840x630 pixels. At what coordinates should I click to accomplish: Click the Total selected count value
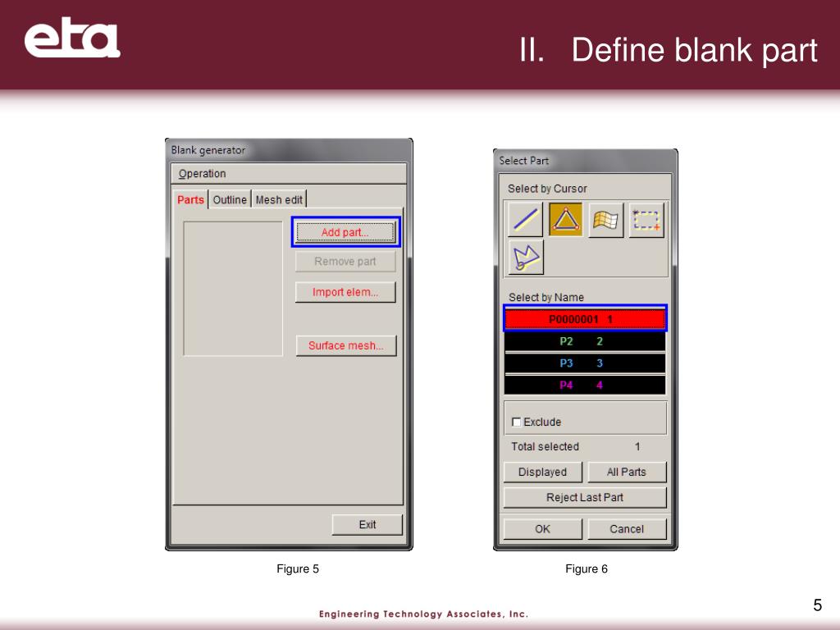(637, 446)
